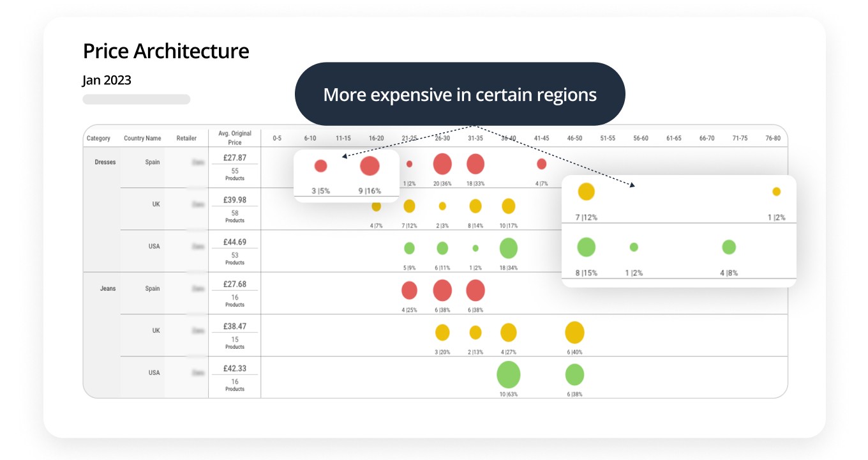Image resolution: width=868 pixels, height=460 pixels.
Task: Select the yellow 6|40% UK jeans bubble
Action: (574, 332)
